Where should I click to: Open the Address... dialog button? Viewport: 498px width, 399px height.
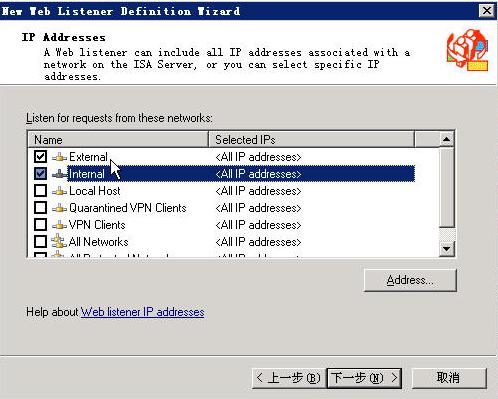(410, 280)
